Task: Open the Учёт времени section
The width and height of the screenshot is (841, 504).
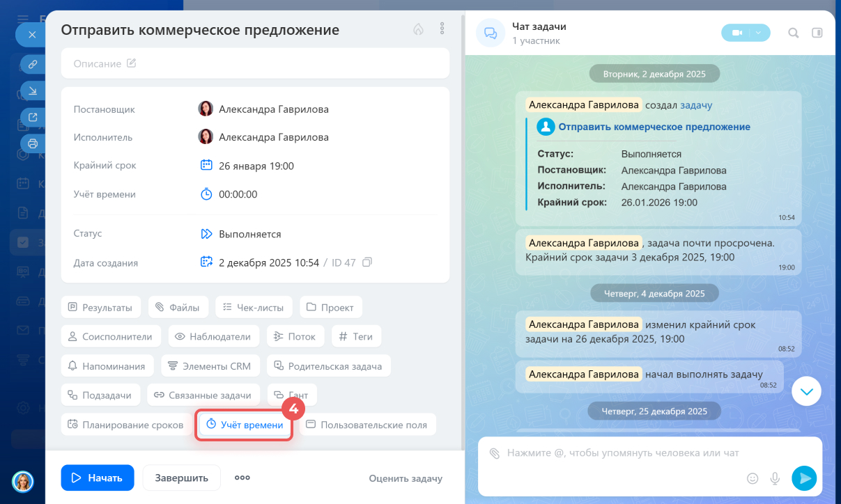Action: (245, 425)
